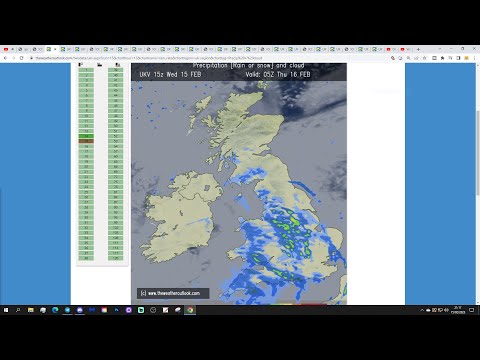
Task: Open the notification center icon
Action: tap(472, 310)
